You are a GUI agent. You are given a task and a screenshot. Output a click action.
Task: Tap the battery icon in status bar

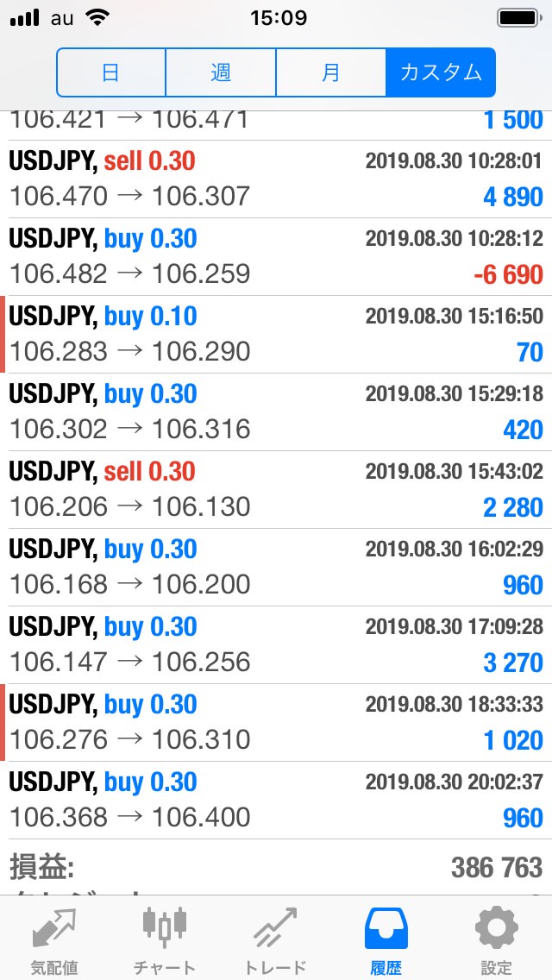(517, 18)
